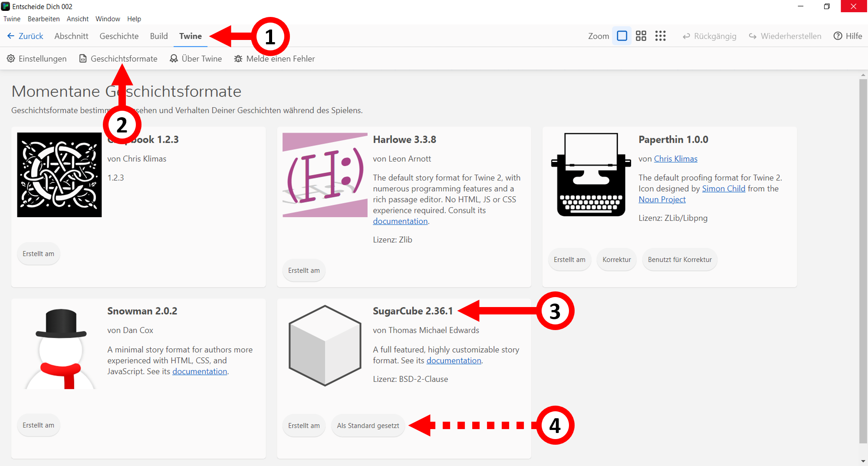868x466 pixels.
Task: Select the nine-dot small grid zoom icon
Action: (x=661, y=36)
